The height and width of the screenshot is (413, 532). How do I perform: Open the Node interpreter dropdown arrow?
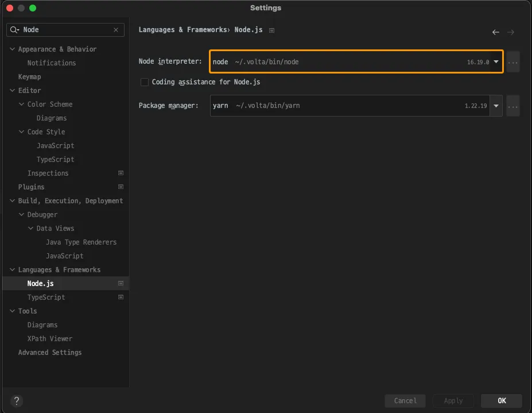coord(496,62)
